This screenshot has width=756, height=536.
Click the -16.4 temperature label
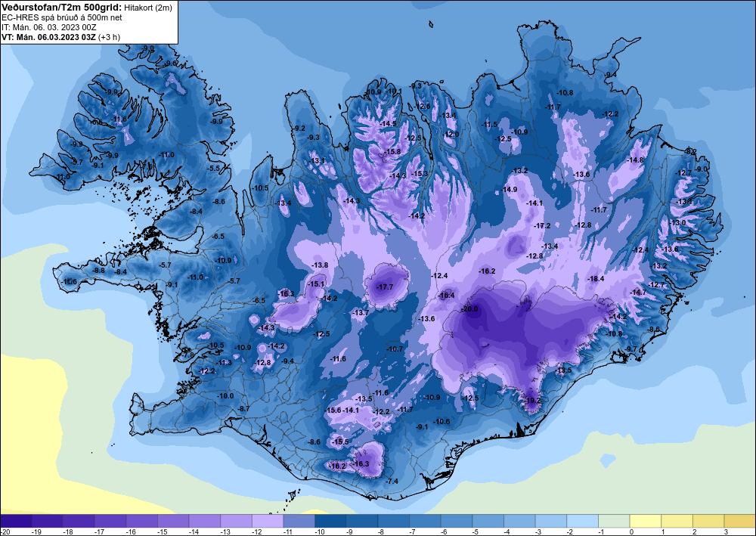[x=447, y=296]
